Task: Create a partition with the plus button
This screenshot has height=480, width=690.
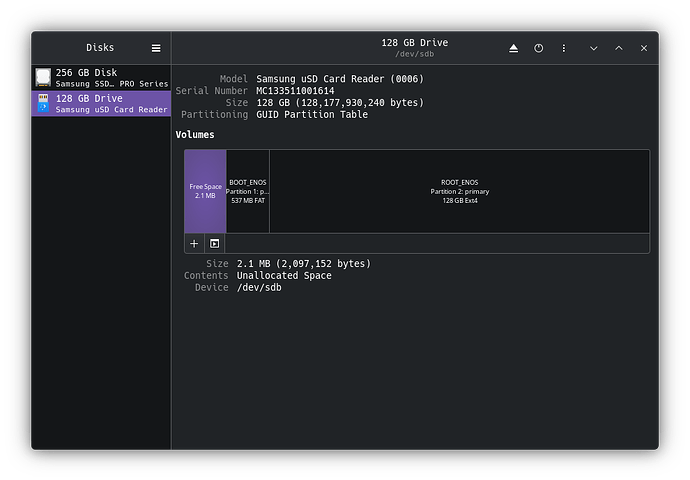Action: click(194, 243)
